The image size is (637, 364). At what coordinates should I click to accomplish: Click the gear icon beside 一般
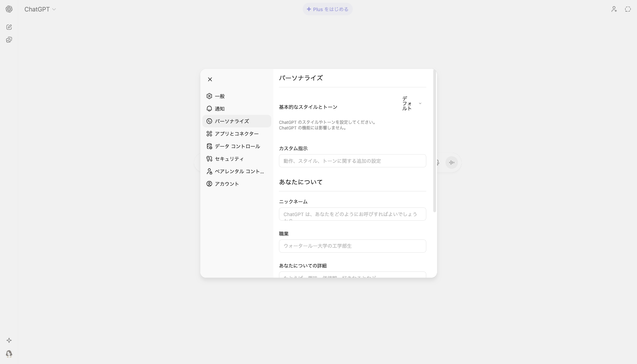[209, 96]
